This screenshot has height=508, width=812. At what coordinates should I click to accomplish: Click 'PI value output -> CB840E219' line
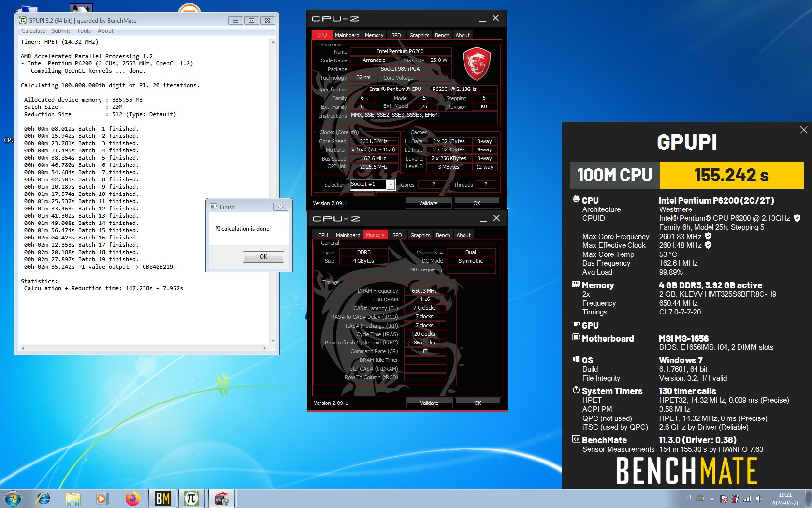[99, 267]
